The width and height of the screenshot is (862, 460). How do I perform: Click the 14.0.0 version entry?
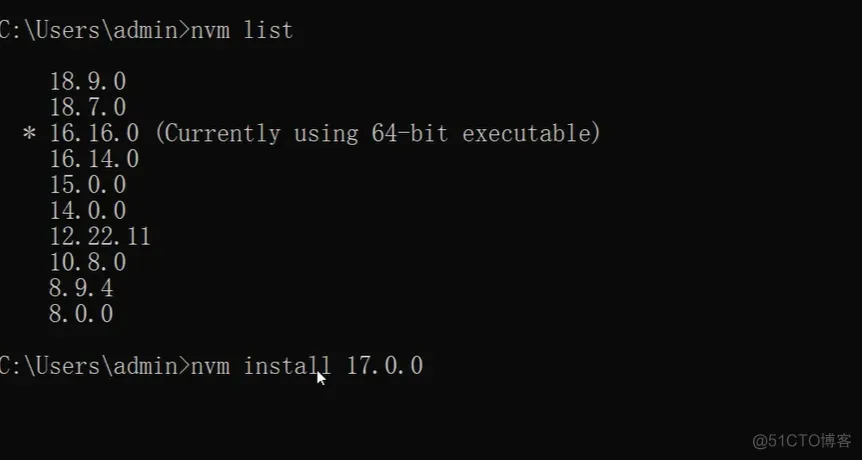click(x=88, y=211)
